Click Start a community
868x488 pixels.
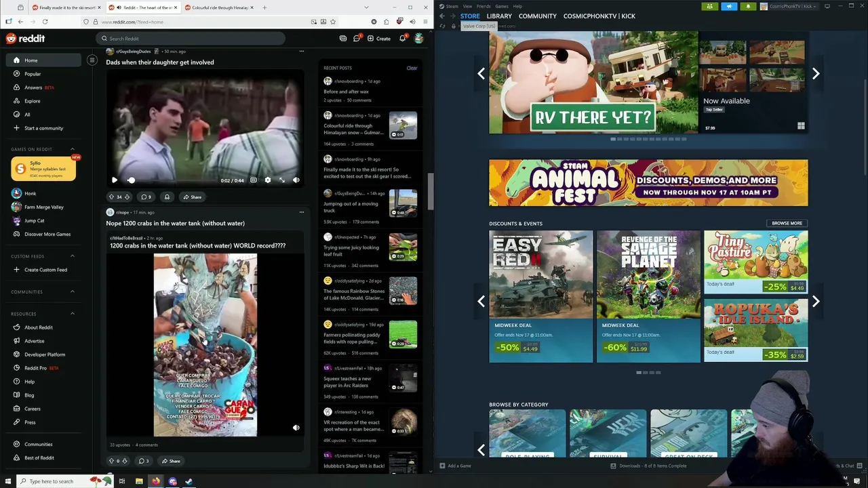pyautogui.click(x=45, y=128)
